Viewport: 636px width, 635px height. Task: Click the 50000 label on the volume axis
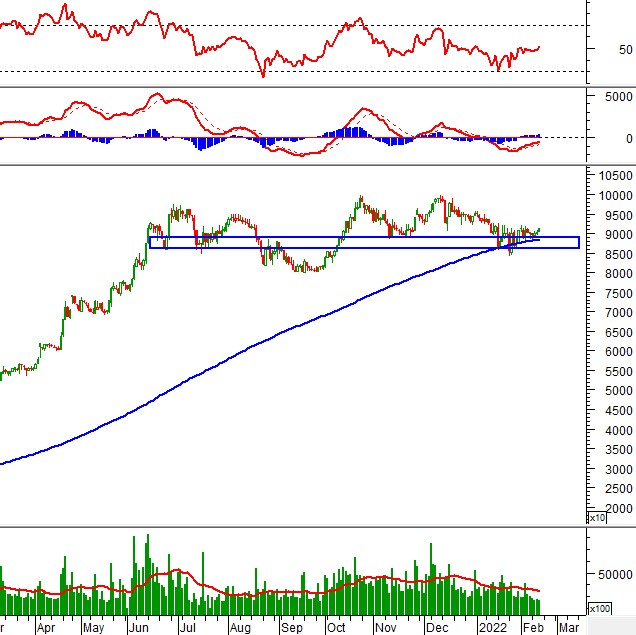tap(615, 574)
